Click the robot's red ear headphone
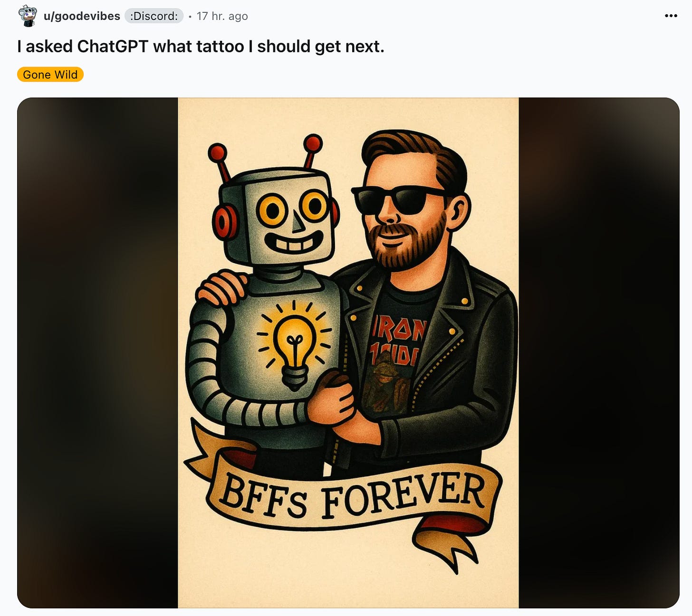This screenshot has width=692, height=616. pos(224,221)
